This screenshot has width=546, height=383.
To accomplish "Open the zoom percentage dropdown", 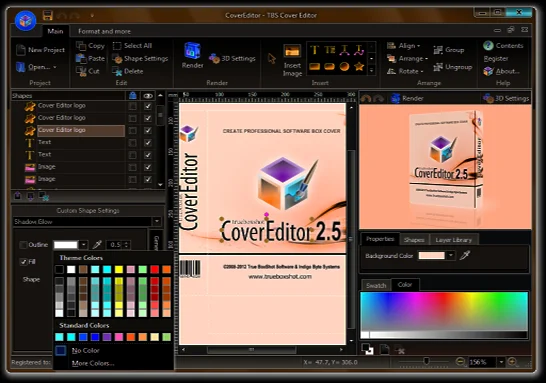I will (501, 362).
